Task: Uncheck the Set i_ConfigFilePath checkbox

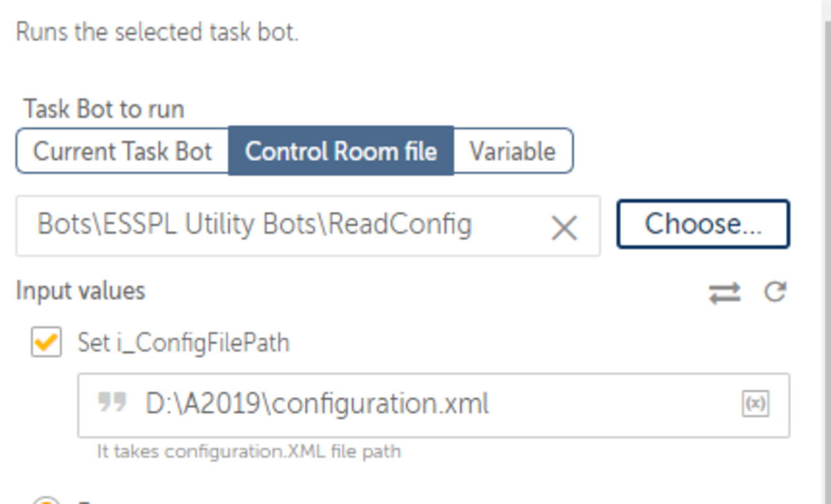Action: point(47,342)
